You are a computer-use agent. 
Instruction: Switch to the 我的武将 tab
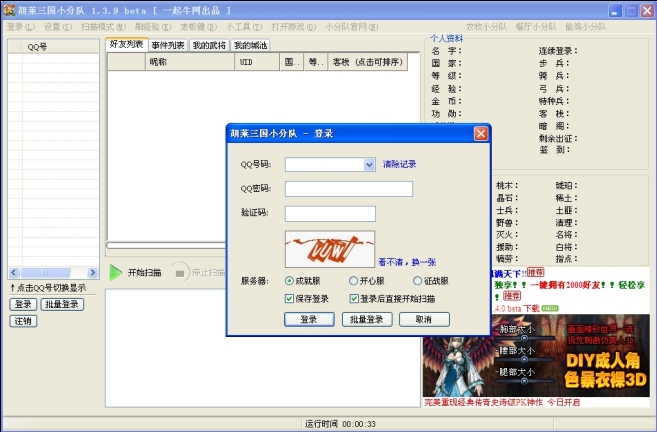[209, 45]
